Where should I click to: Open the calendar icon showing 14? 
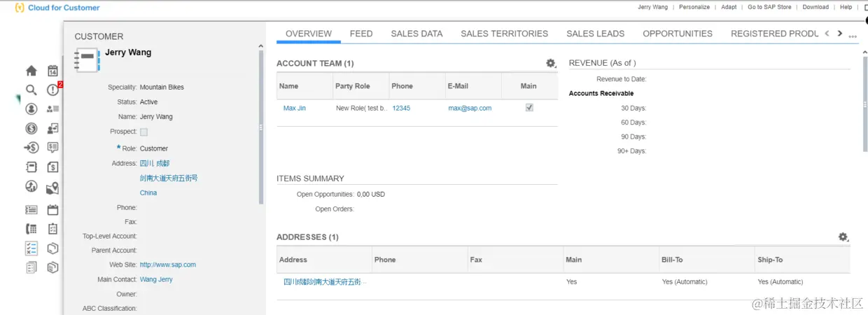[x=52, y=71]
